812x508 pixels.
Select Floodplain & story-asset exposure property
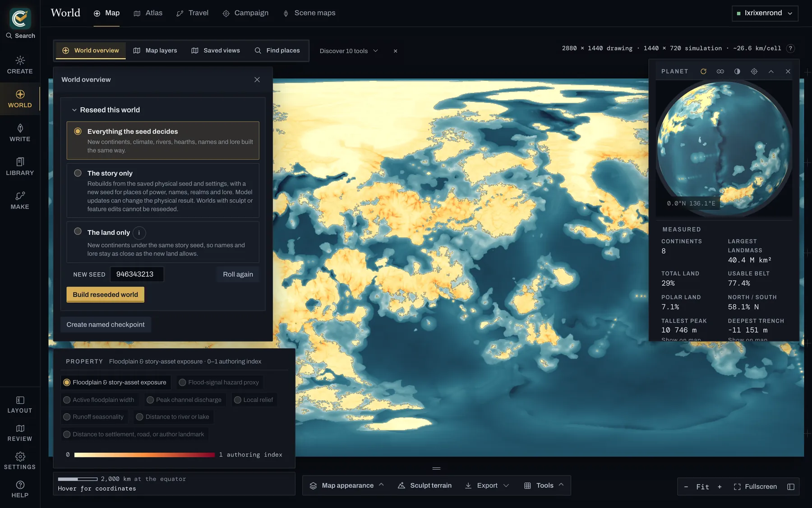[115, 382]
